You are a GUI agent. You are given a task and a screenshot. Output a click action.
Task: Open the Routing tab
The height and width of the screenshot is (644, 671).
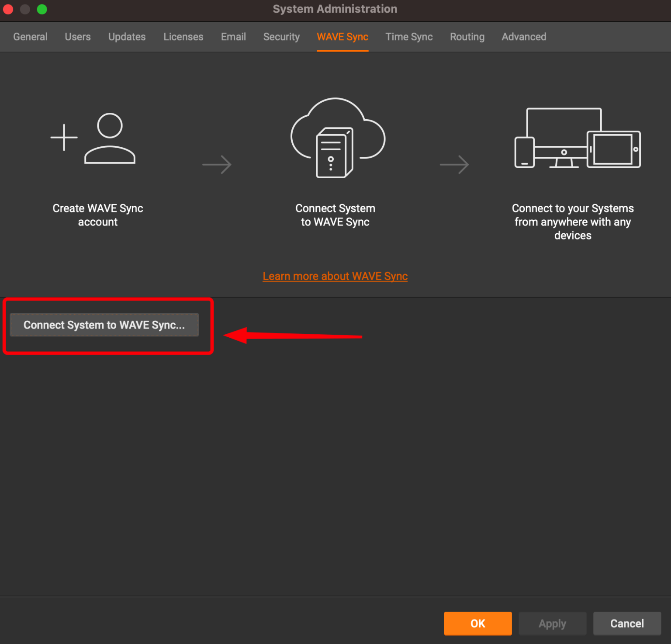coord(467,37)
